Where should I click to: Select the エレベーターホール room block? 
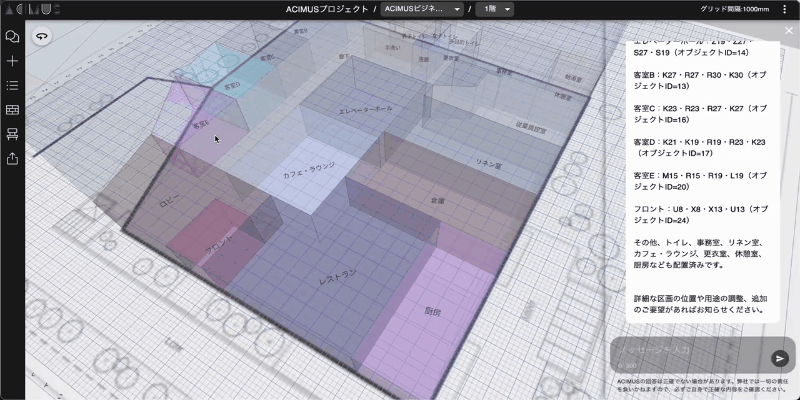point(363,110)
